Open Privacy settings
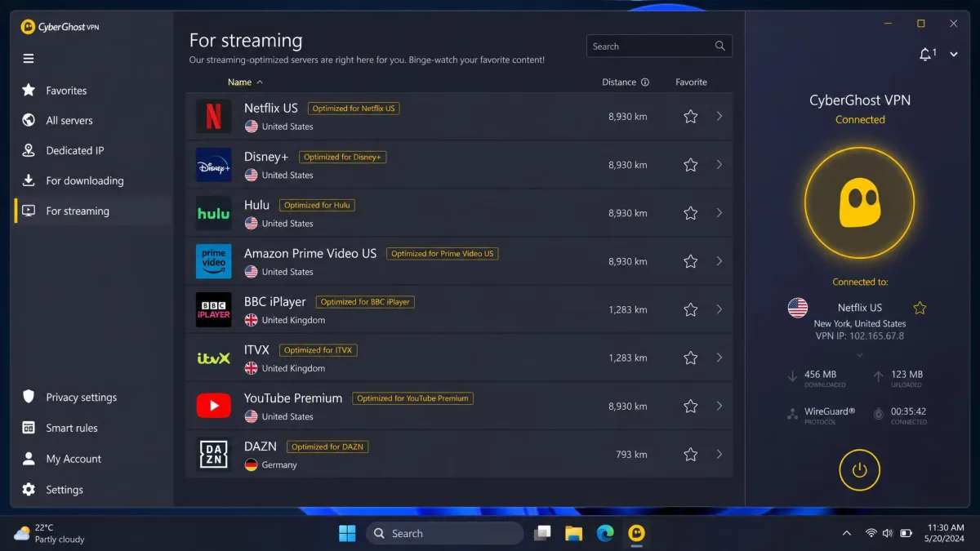 [91, 398]
